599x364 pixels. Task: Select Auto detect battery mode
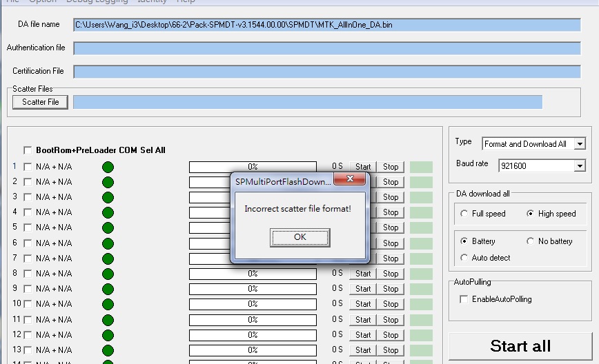(x=464, y=258)
